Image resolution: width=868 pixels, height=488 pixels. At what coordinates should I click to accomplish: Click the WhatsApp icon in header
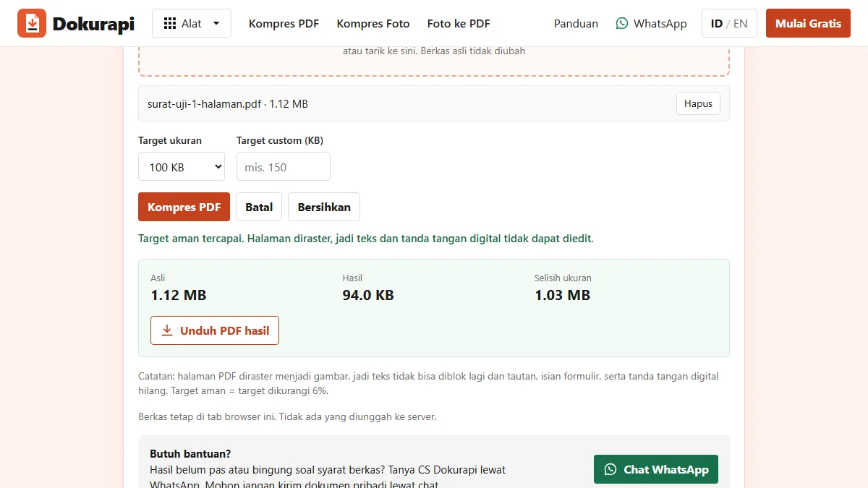point(622,23)
